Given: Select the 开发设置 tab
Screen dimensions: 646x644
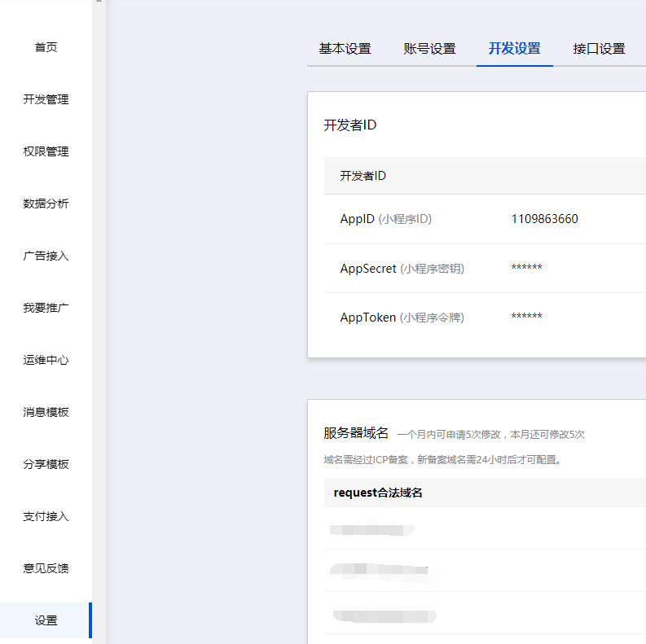Looking at the screenshot, I should click(514, 49).
